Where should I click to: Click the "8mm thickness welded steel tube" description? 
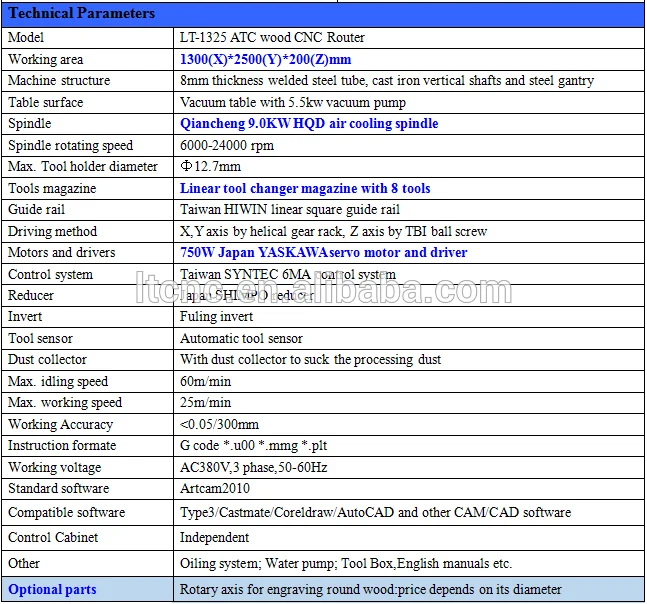coord(274,80)
